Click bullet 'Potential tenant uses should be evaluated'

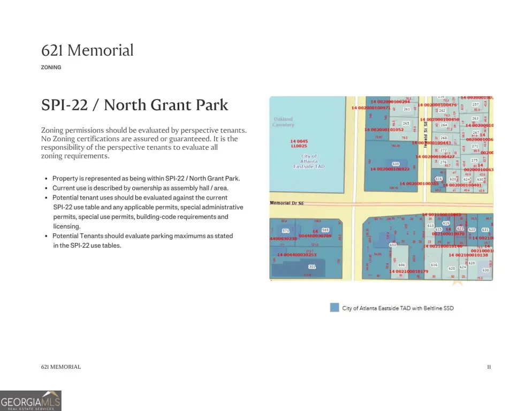point(148,212)
